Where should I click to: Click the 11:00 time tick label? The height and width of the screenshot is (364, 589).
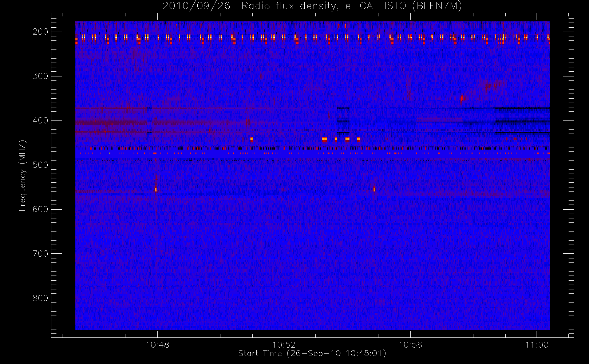[537, 345]
